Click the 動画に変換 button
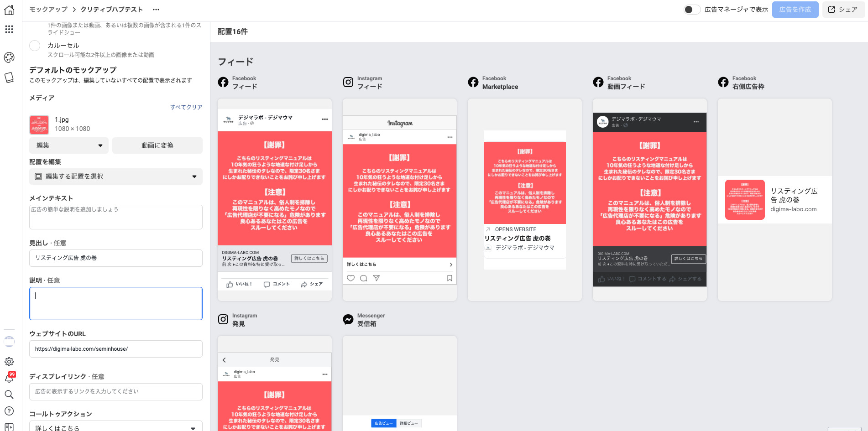The width and height of the screenshot is (868, 431). pyautogui.click(x=157, y=145)
